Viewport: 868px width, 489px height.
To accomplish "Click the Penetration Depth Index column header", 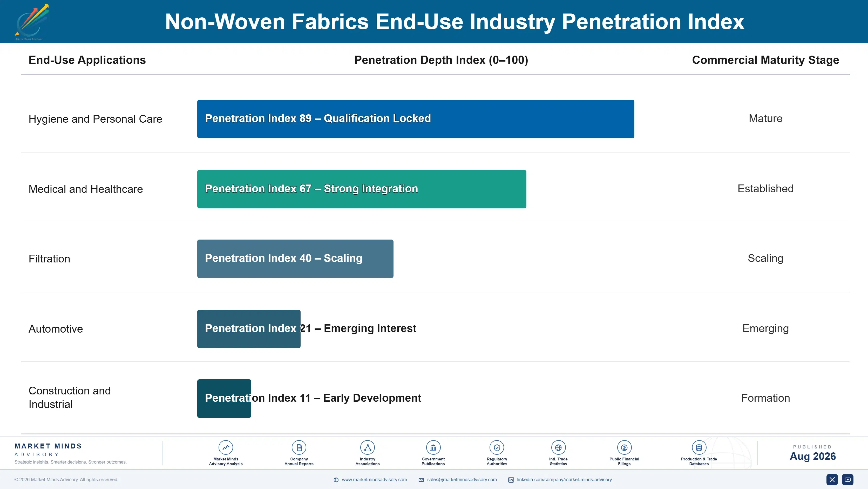I will [x=441, y=60].
